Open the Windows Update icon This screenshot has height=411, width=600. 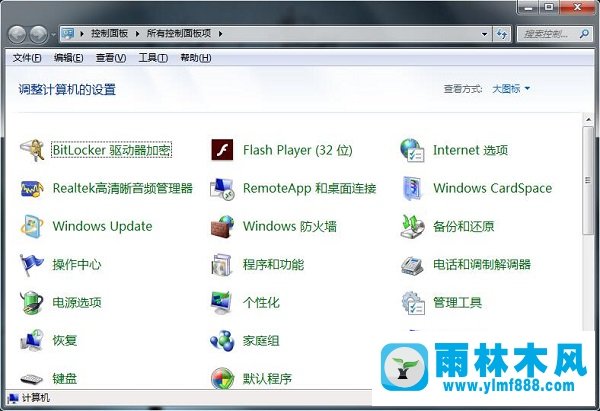coord(32,226)
